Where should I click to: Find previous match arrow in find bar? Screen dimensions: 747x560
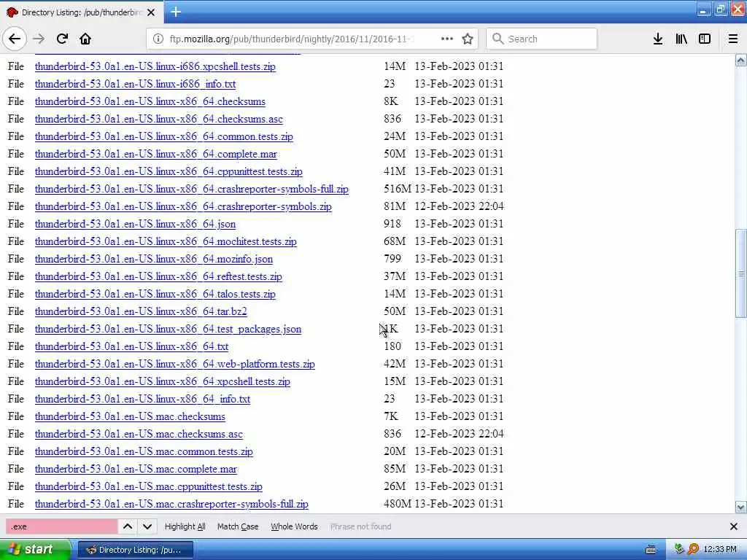(128, 526)
